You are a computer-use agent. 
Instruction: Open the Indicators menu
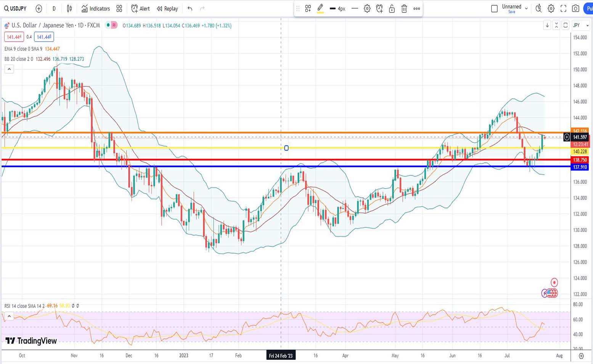(x=95, y=8)
